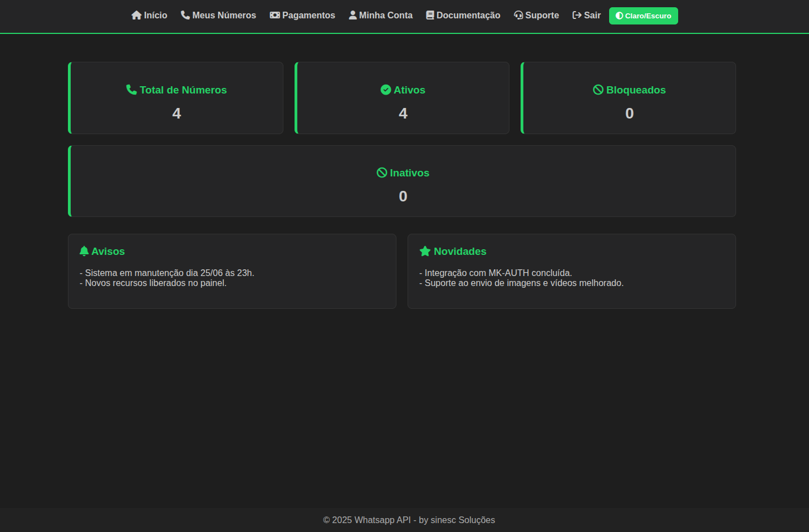
Task: Click the MK-AUTH integration note in Novidades
Action: (496, 273)
